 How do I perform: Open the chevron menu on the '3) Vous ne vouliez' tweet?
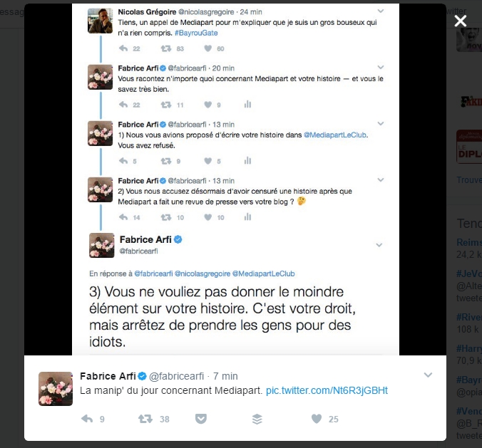(379, 245)
